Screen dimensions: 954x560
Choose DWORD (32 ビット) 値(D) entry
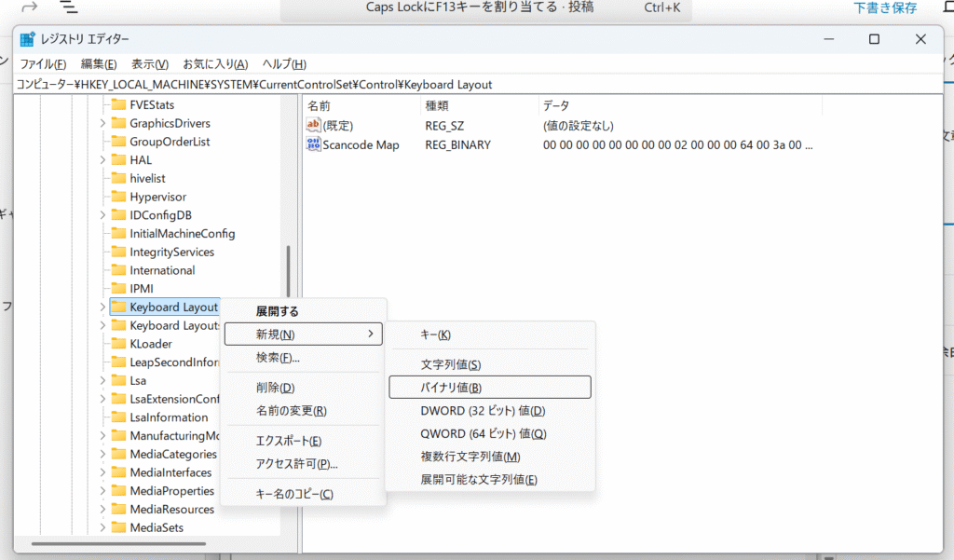483,410
